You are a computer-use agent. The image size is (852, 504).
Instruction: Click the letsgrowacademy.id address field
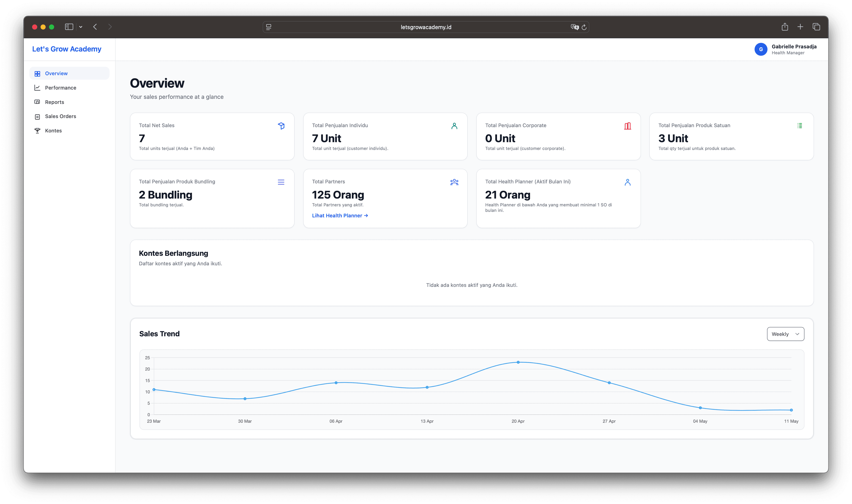pyautogui.click(x=426, y=27)
